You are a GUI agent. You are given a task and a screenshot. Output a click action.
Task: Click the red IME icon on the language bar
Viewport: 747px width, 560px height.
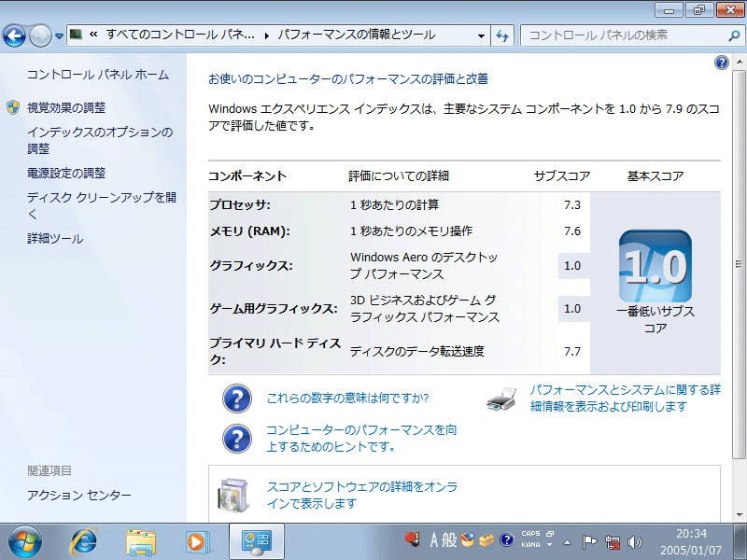(413, 539)
